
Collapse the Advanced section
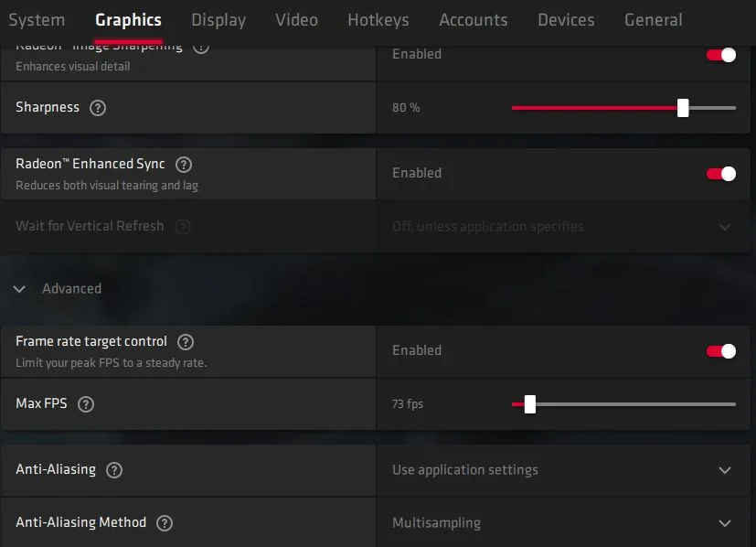(19, 289)
